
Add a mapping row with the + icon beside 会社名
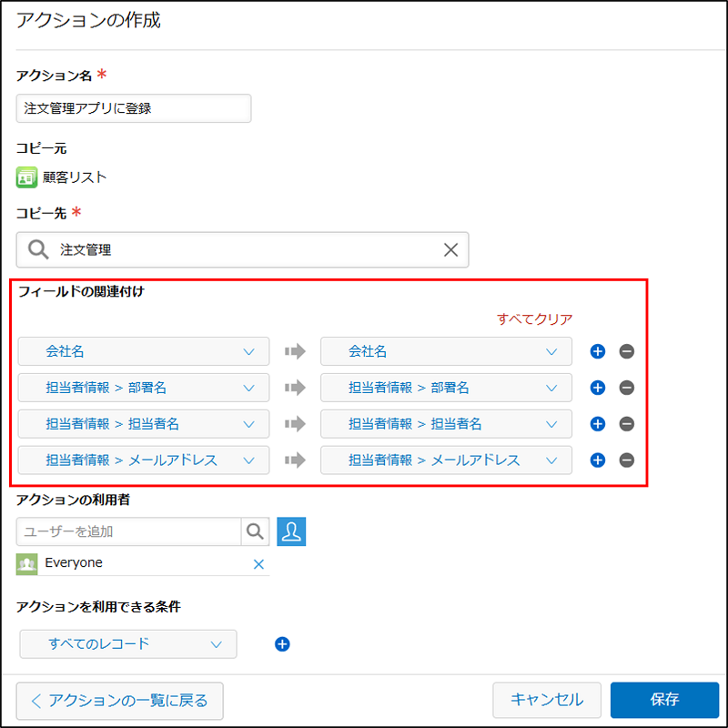(x=597, y=351)
